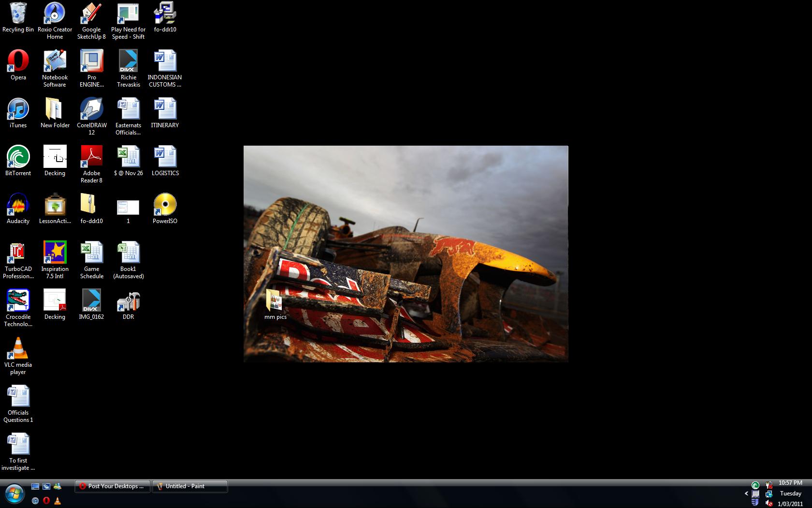Image resolution: width=812 pixels, height=508 pixels.
Task: Select Crocodile Technology shortcut
Action: (x=18, y=308)
